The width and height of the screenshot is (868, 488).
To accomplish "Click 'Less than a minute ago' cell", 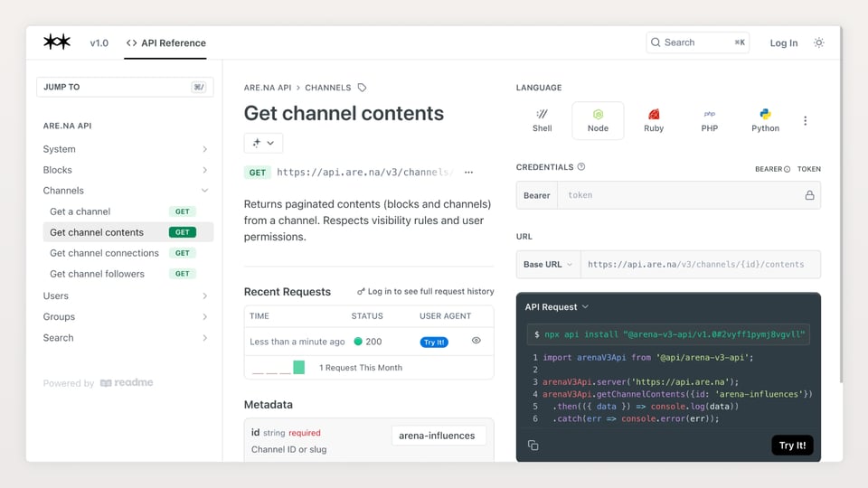I will pos(297,342).
